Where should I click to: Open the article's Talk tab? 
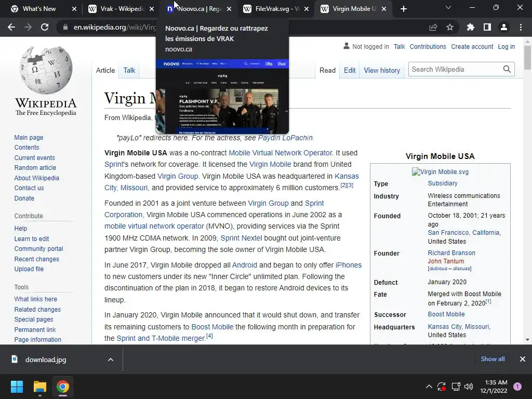point(129,70)
